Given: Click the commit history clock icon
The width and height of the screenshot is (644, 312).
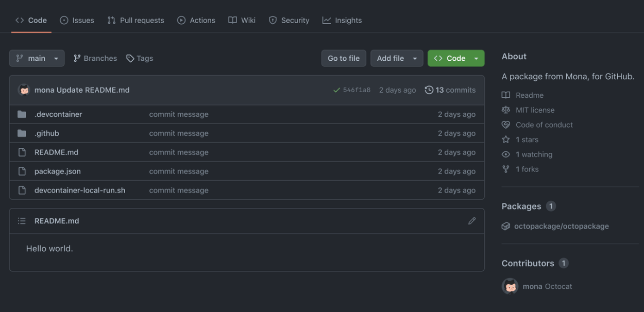Looking at the screenshot, I should (429, 90).
